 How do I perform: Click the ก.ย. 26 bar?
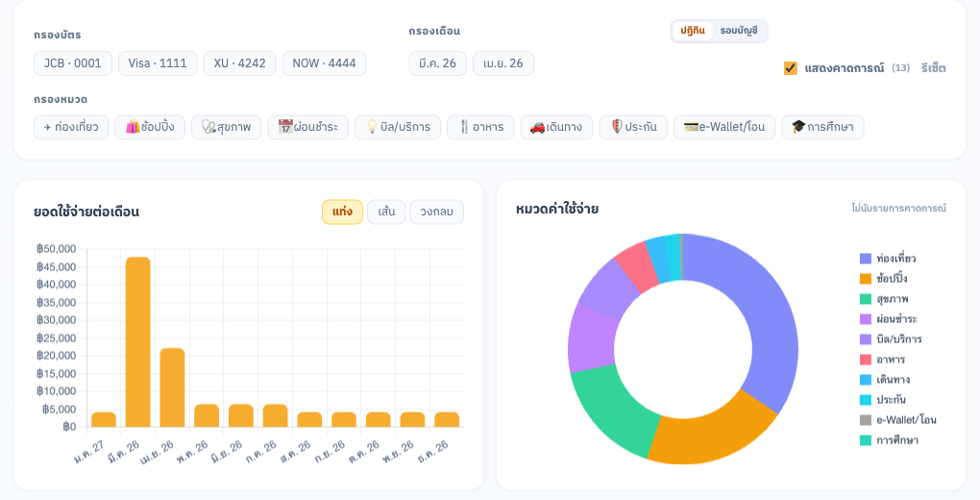344,419
